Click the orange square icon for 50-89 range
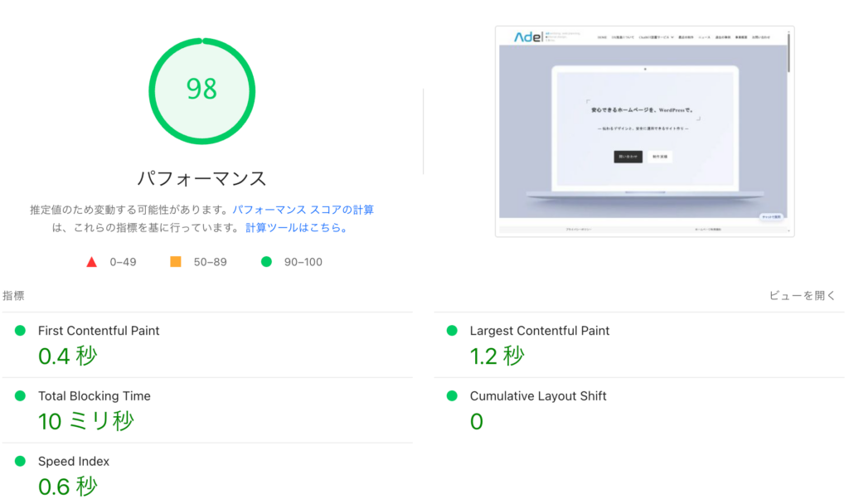 coord(174,261)
